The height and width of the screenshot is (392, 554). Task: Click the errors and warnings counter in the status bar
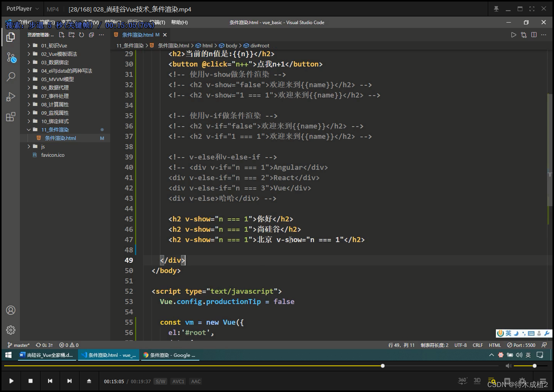point(69,345)
